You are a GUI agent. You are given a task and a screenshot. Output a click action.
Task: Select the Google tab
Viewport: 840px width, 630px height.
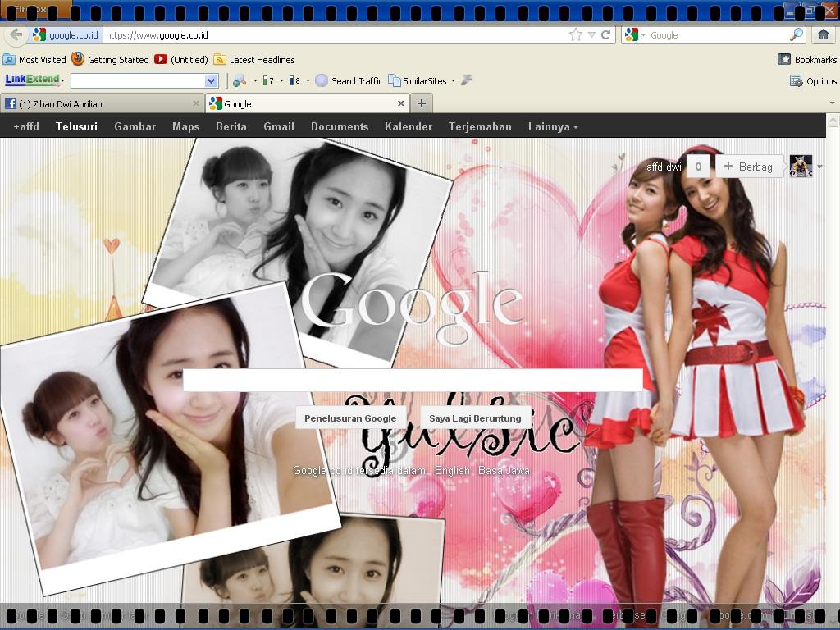[308, 103]
